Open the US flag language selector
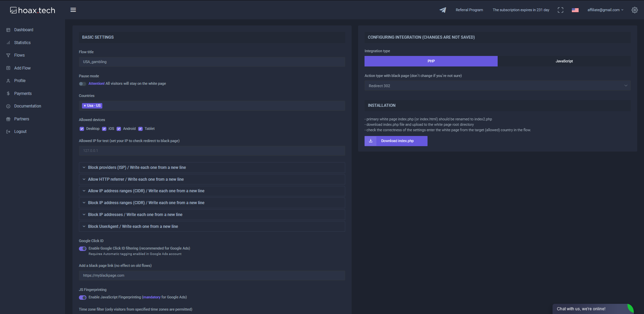644x314 pixels. [x=575, y=10]
